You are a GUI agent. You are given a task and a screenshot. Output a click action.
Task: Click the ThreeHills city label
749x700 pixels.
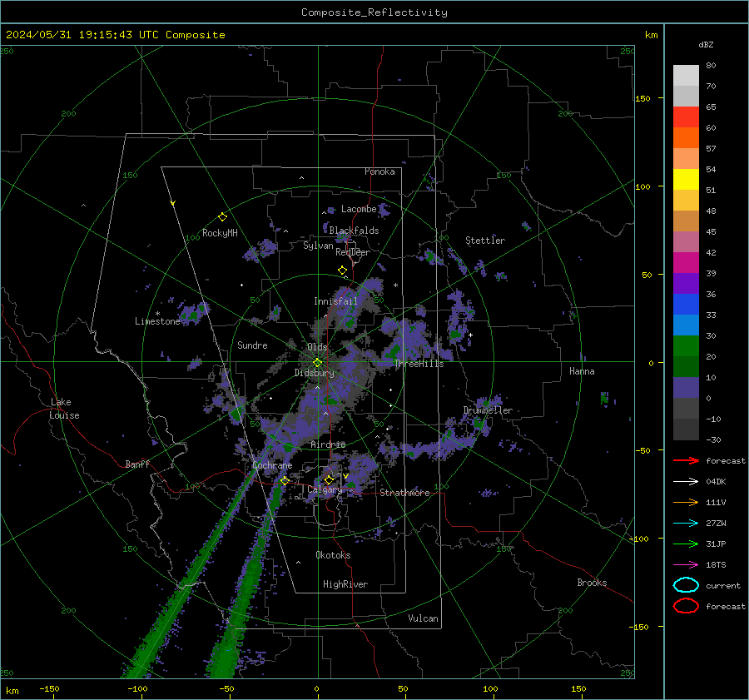point(419,364)
